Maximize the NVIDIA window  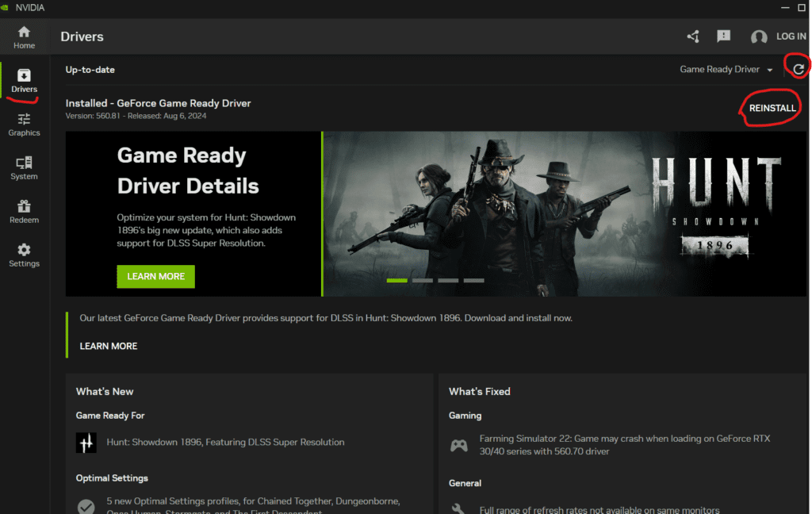(x=802, y=8)
